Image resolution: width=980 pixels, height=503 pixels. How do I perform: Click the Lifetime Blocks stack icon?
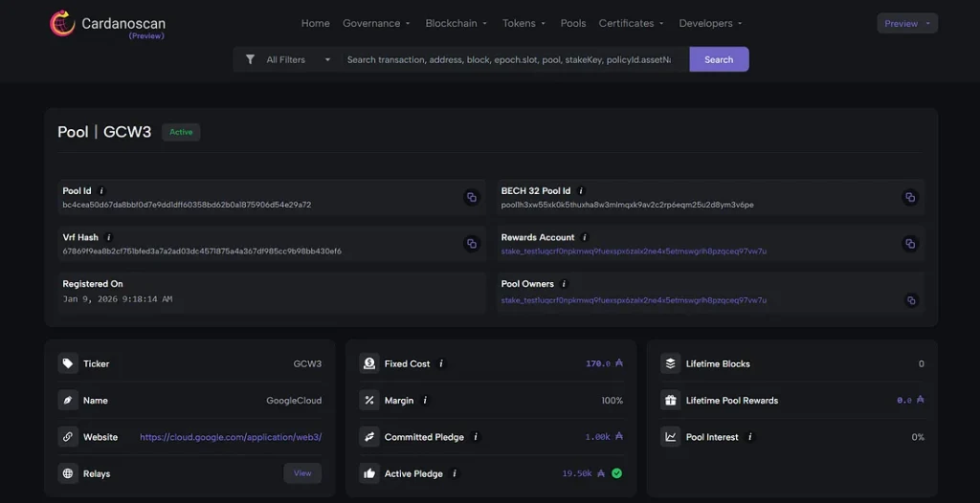point(671,363)
